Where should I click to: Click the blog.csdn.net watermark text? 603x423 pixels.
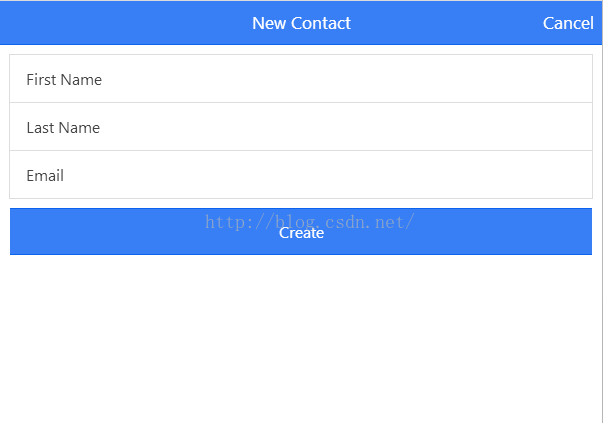(x=310, y=221)
